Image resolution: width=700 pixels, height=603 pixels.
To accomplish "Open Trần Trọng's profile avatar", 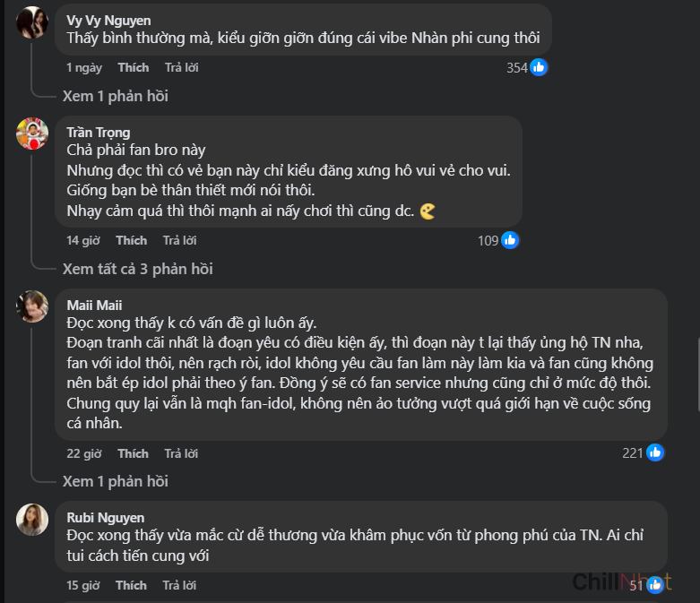I will pyautogui.click(x=32, y=134).
